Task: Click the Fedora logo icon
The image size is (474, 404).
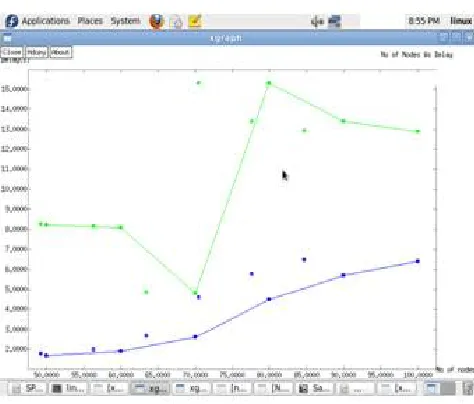Action: (12, 21)
